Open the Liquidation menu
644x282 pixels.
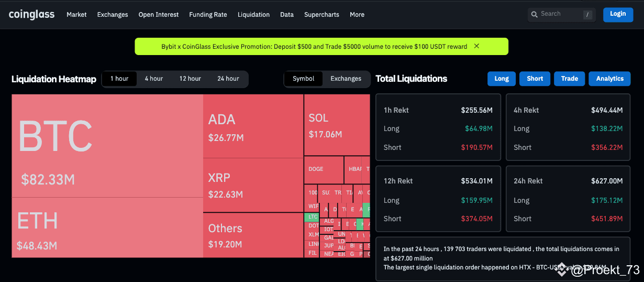pyautogui.click(x=253, y=15)
